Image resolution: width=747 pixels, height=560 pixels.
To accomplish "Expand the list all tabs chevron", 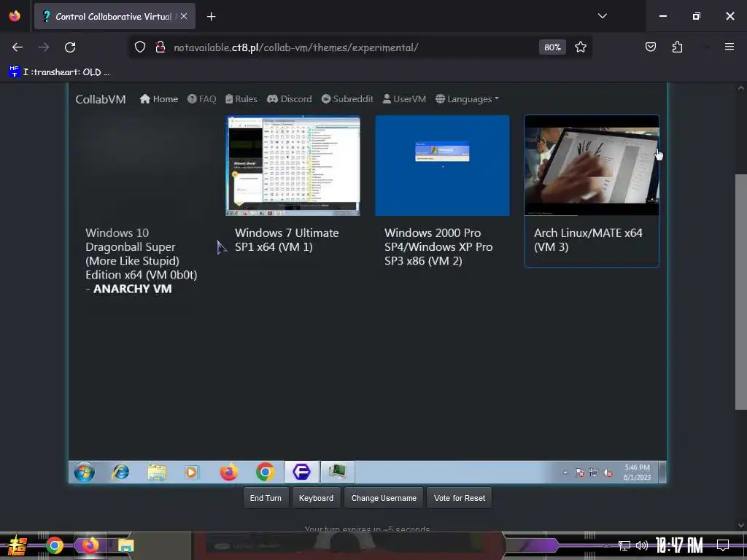I will coord(602,16).
